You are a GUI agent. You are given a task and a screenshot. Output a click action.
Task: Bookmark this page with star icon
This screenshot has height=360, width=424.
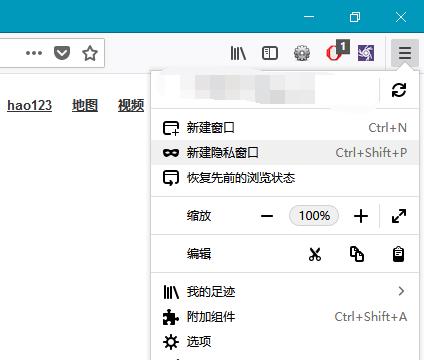tap(90, 53)
